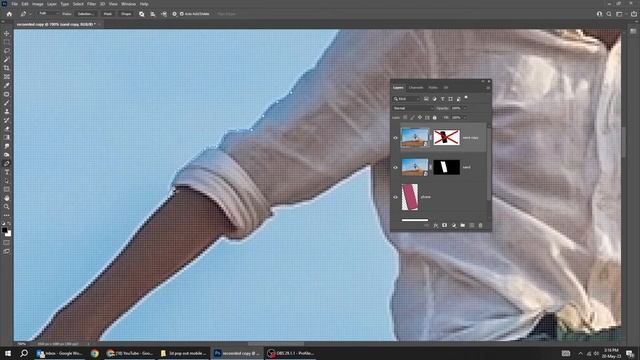Viewport: 640px width, 360px height.
Task: Toggle filter for adjustment layers
Action: pyautogui.click(x=434, y=99)
